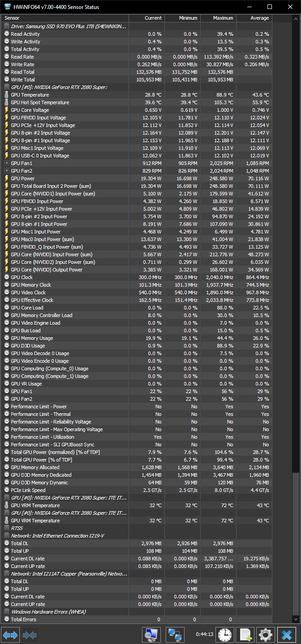Start logging with the sheet-plus icon
This screenshot has width=301, height=644.
click(x=245, y=635)
